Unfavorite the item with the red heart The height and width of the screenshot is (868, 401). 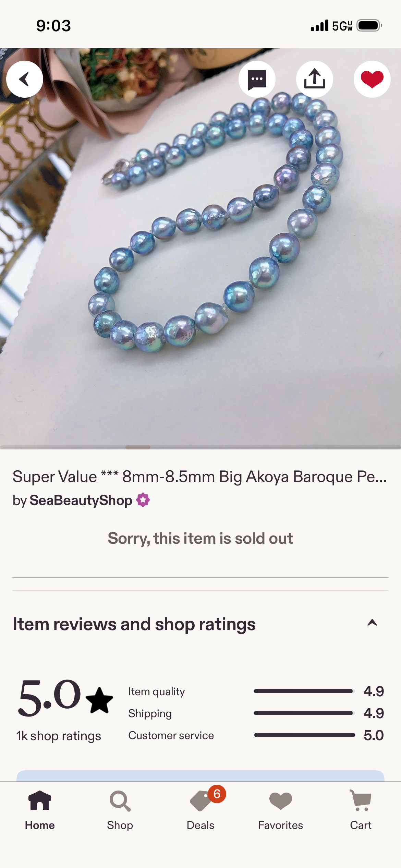click(x=372, y=79)
